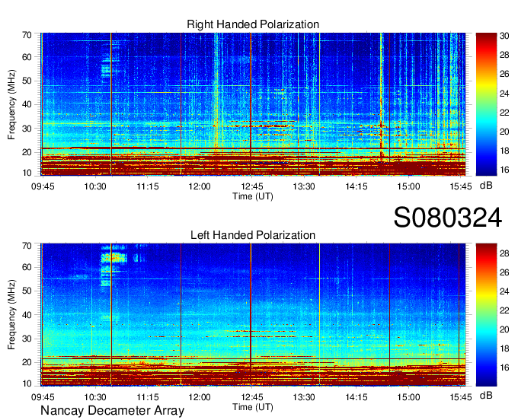Click the "Left Handed Polarization" plot title
Screen dimensions: 518x420
point(253,235)
